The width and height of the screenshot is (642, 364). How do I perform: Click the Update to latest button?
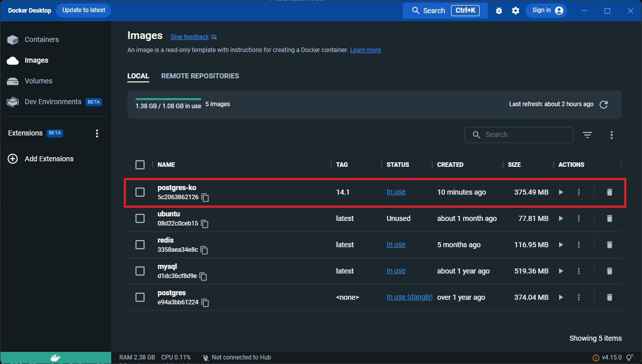tap(83, 10)
